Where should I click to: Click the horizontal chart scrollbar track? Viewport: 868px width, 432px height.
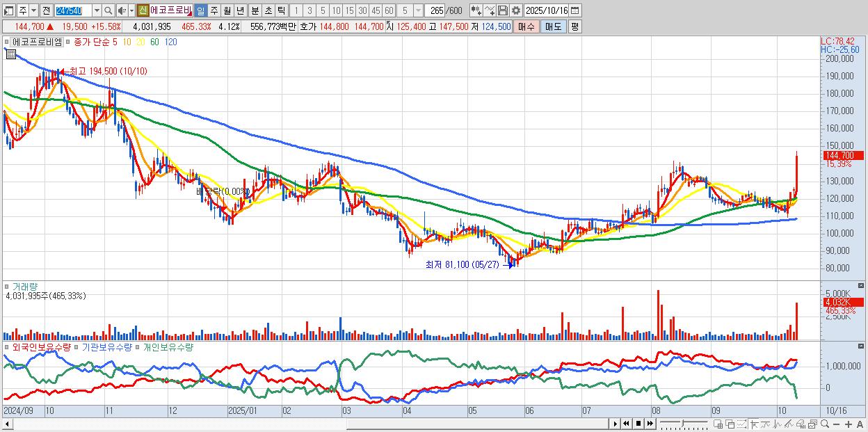(x=310, y=424)
